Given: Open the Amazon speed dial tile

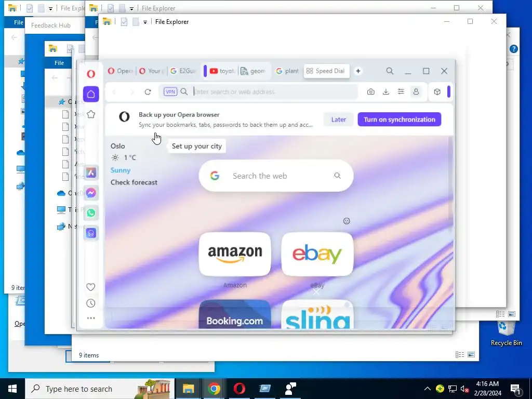Looking at the screenshot, I should click(x=235, y=254).
